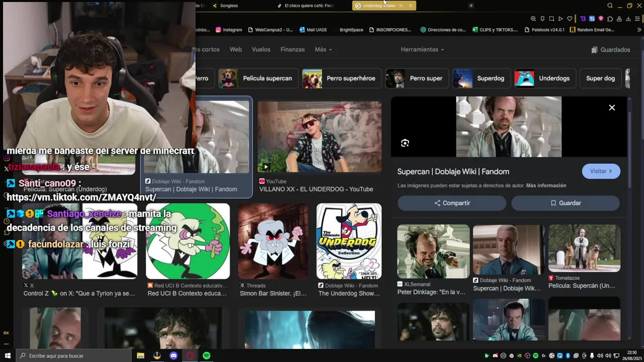Image resolution: width=644 pixels, height=362 pixels.
Task: Click Supercan Doblaje Wiki Fandom preview title
Action: pos(453,171)
